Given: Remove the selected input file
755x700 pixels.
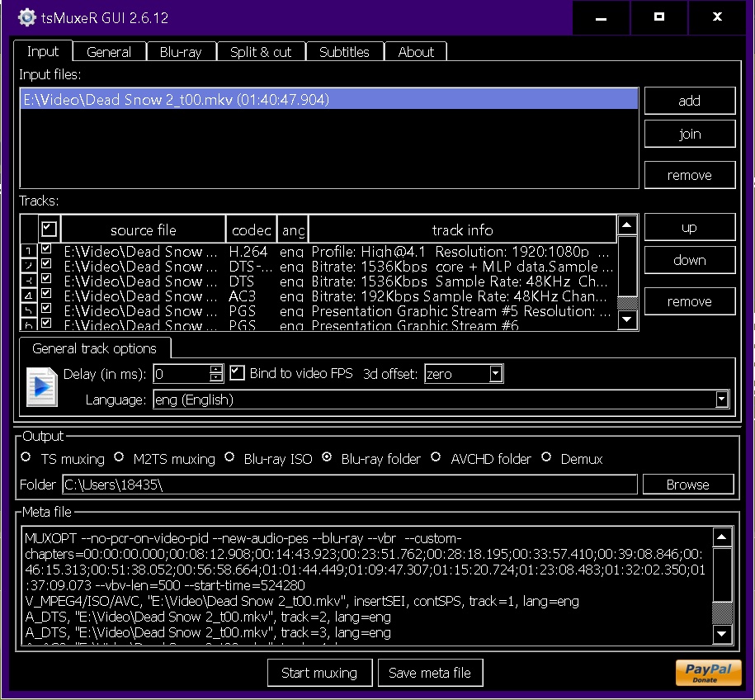Looking at the screenshot, I should click(x=690, y=175).
